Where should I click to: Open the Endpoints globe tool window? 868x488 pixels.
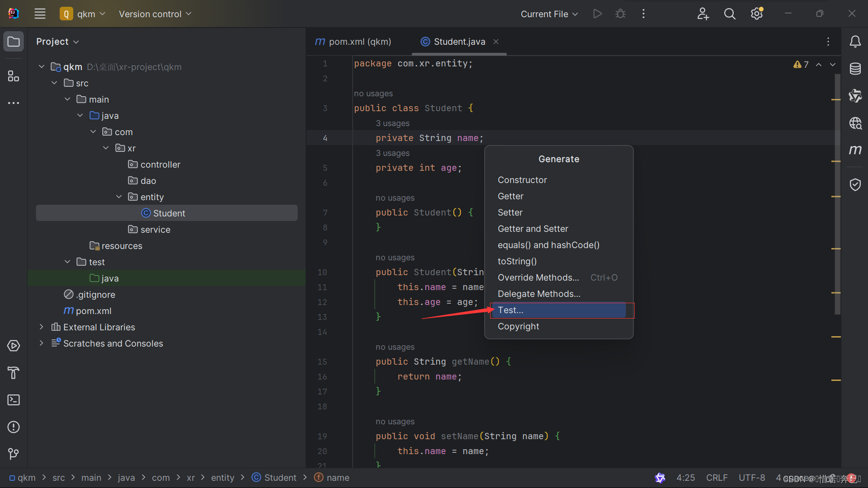855,123
